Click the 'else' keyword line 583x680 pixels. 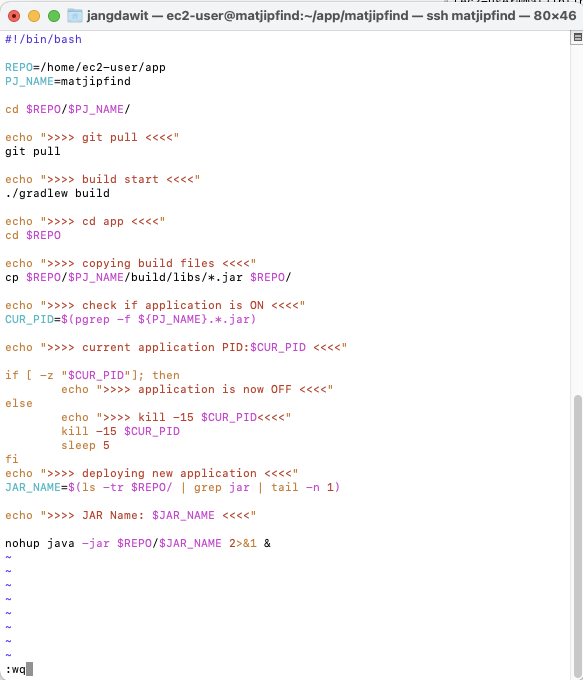pyautogui.click(x=19, y=403)
